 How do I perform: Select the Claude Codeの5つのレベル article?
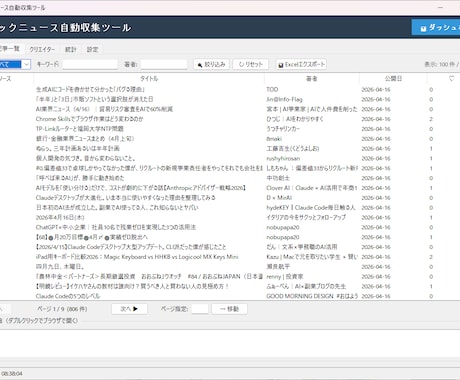pyautogui.click(x=68, y=296)
